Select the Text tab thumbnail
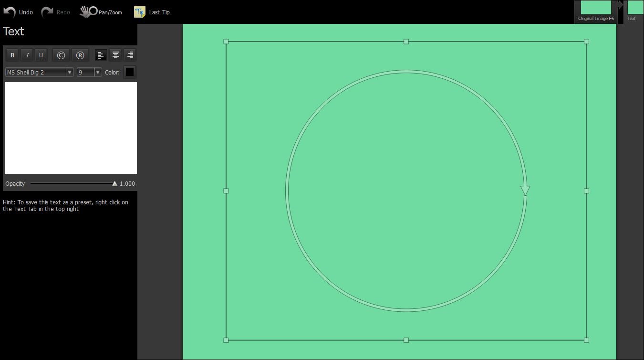 634,11
